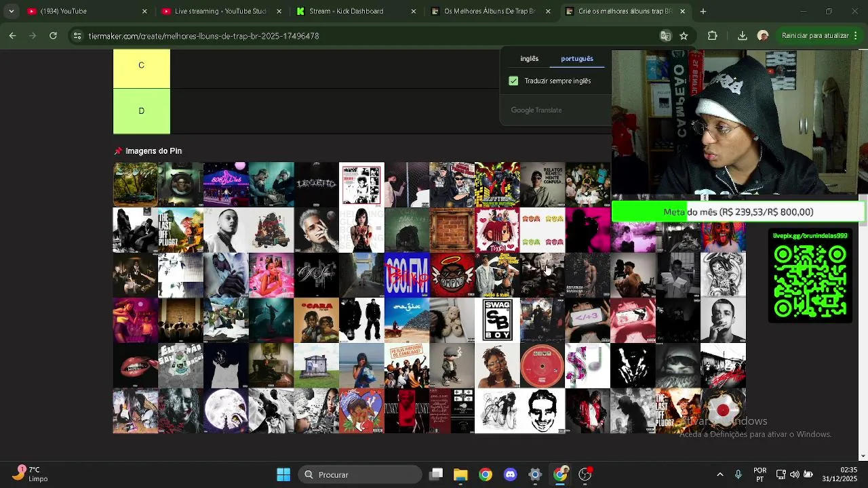Bookmark this page with star icon
Viewport: 868px width, 488px height.
point(684,36)
